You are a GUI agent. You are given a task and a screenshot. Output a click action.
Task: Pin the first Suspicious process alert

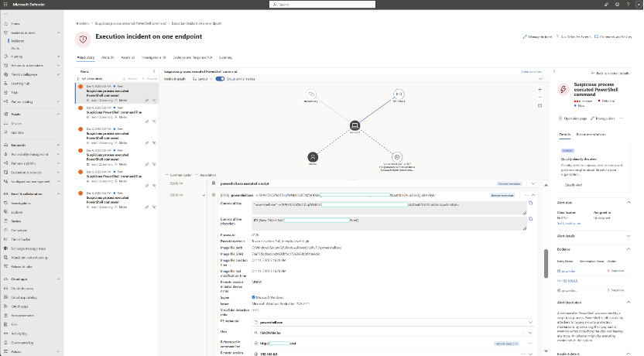coord(146,100)
